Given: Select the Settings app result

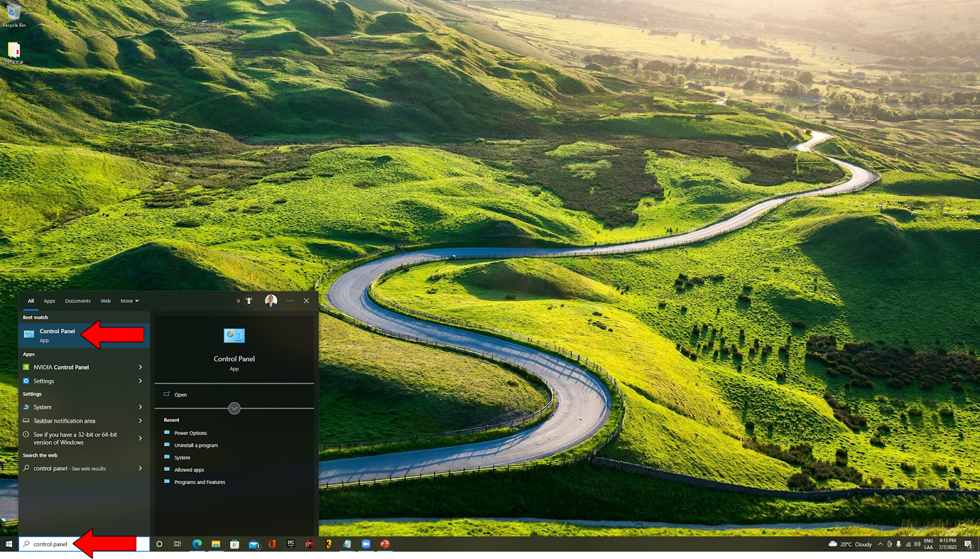Looking at the screenshot, I should coord(77,381).
